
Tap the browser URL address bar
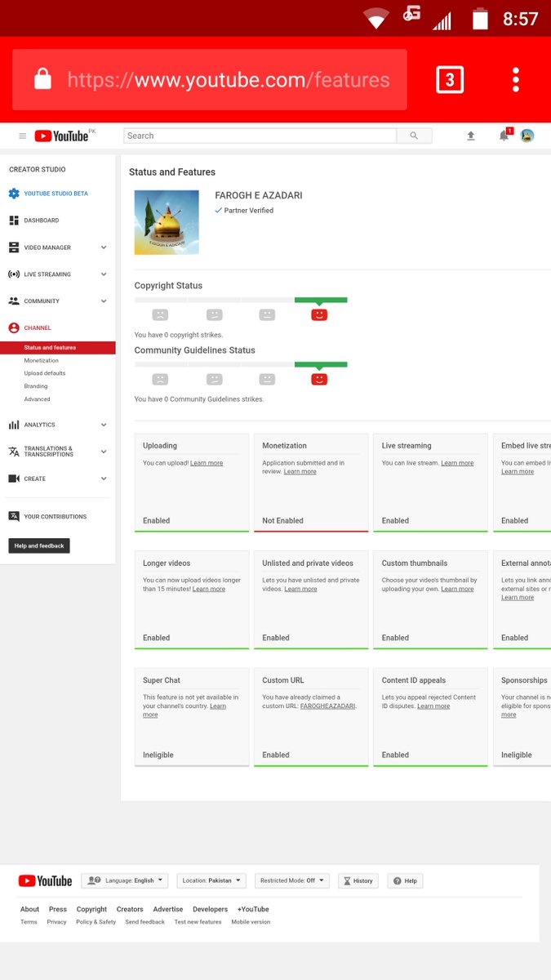click(210, 79)
